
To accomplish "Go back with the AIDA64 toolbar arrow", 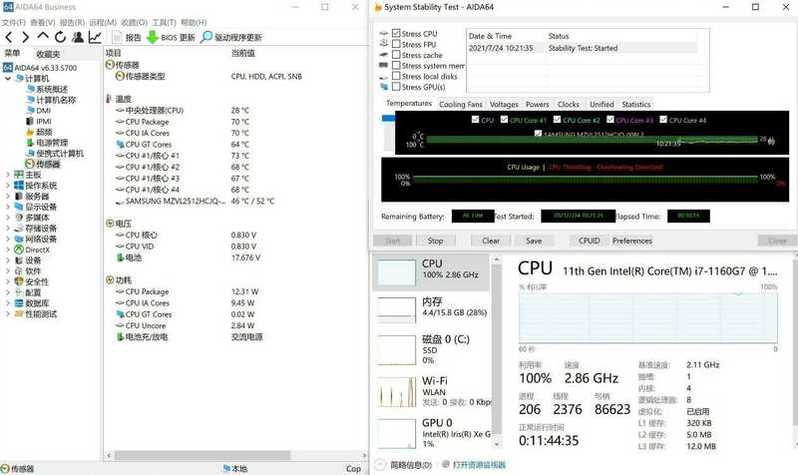I will click(x=9, y=37).
